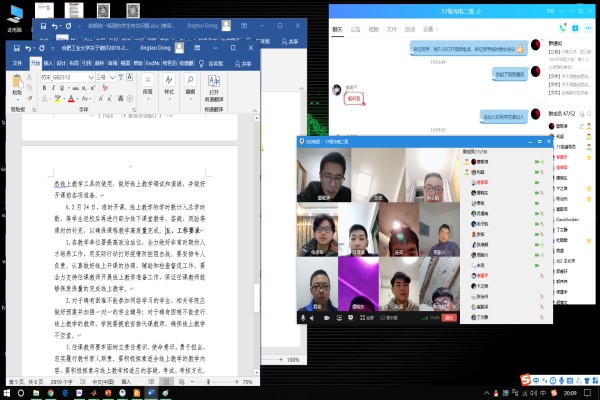Open File Explorer from the taskbar
This screenshot has width=600, height=400.
36,393
